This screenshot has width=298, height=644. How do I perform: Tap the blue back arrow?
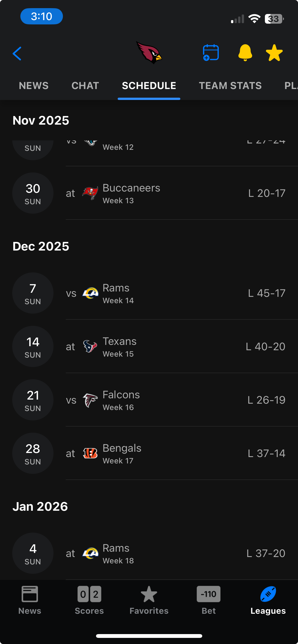(x=17, y=53)
